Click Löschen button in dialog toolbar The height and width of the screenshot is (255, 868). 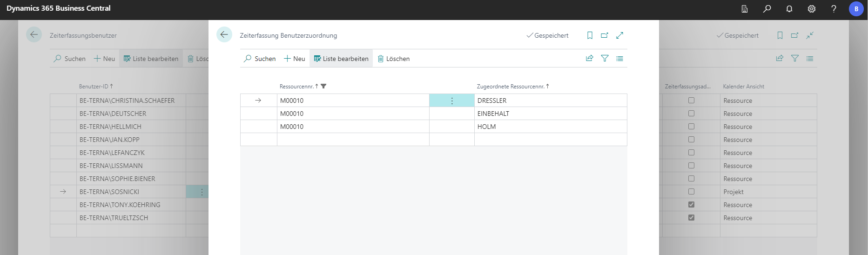click(394, 59)
